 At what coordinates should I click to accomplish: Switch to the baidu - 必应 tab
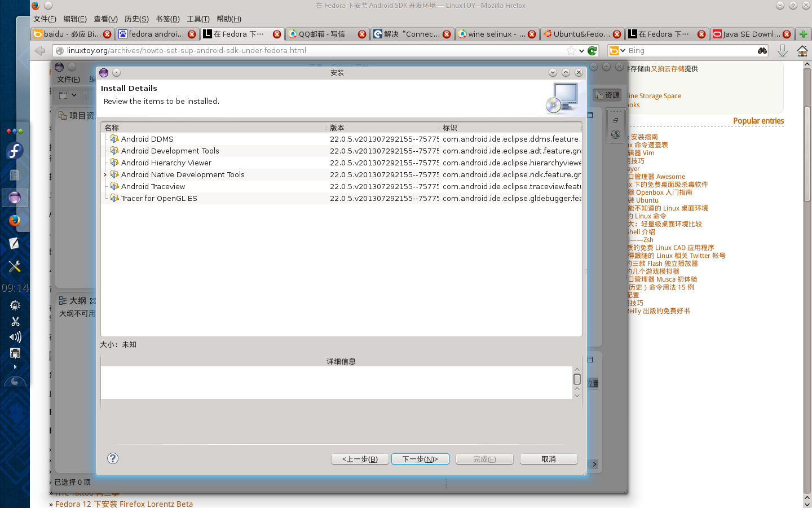pos(72,34)
